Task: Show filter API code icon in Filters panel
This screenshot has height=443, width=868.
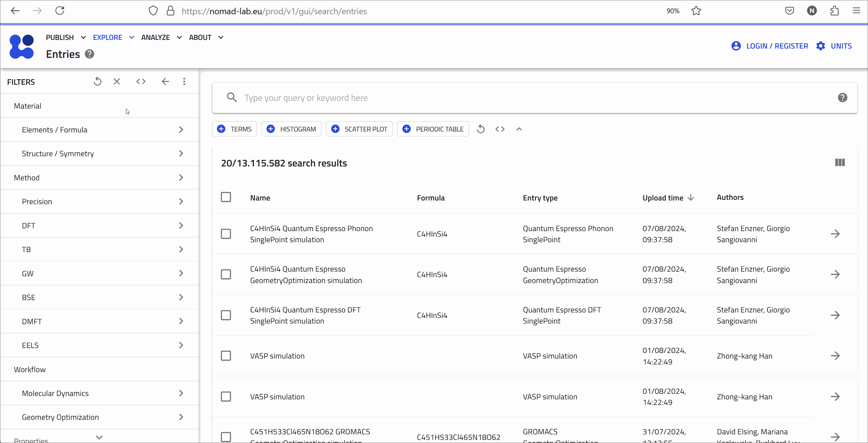Action: [x=141, y=81]
